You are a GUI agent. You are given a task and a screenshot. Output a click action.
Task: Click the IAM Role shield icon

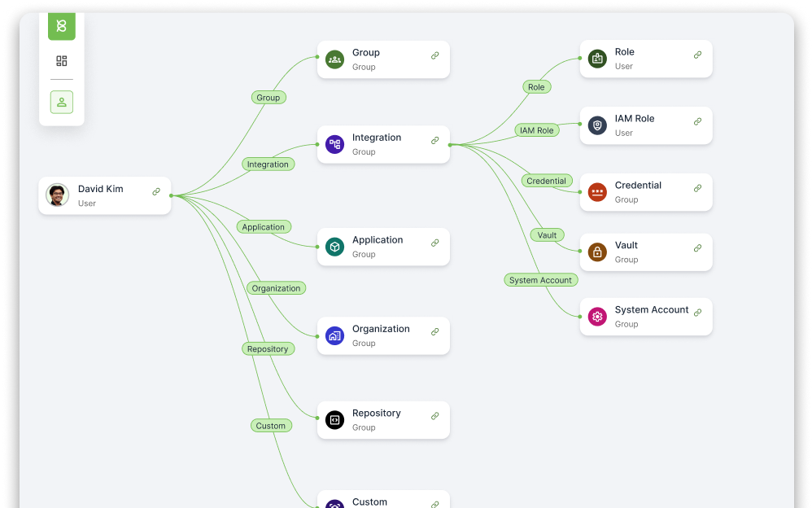pos(597,125)
